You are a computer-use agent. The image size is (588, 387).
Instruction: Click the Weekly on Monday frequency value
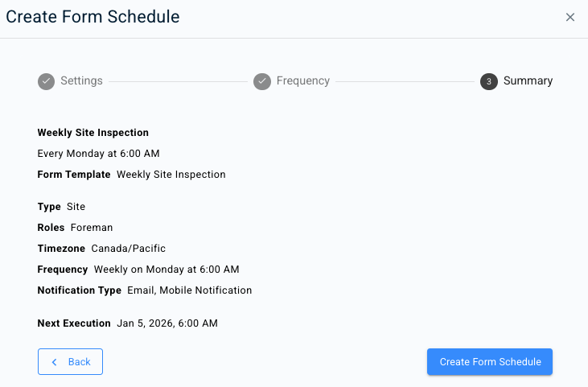pyautogui.click(x=167, y=270)
